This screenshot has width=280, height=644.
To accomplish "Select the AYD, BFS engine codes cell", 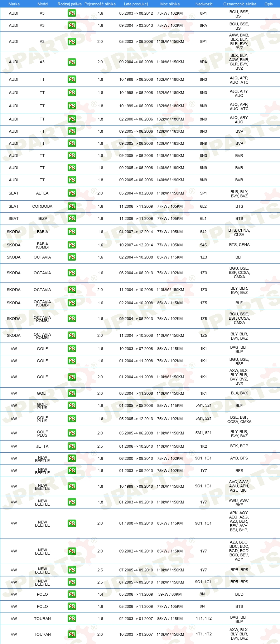I will point(239,458).
